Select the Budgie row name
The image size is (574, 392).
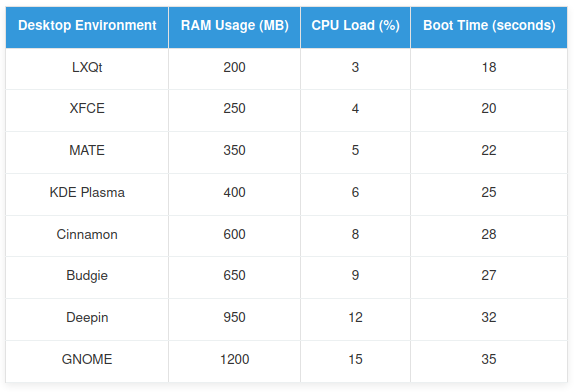point(87,276)
